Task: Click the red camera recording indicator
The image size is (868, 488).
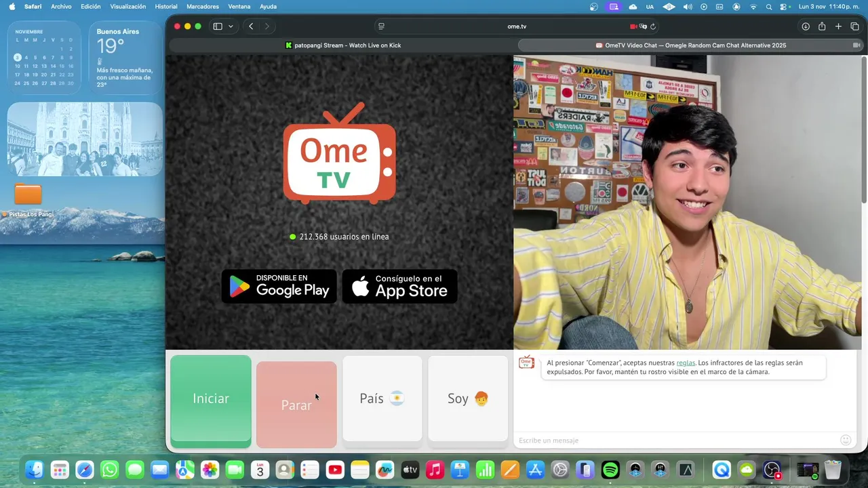Action: point(634,26)
